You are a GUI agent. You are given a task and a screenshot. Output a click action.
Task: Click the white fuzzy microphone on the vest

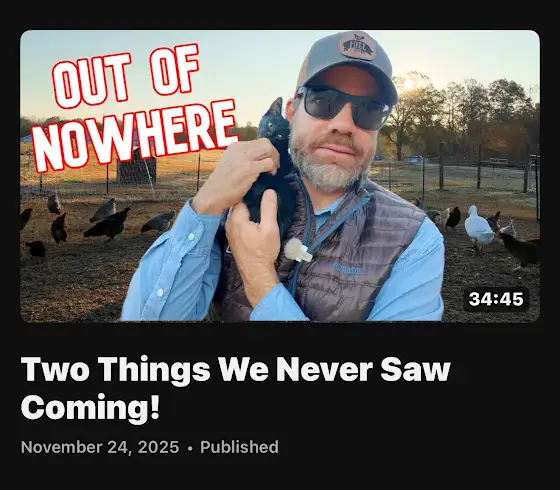point(298,250)
